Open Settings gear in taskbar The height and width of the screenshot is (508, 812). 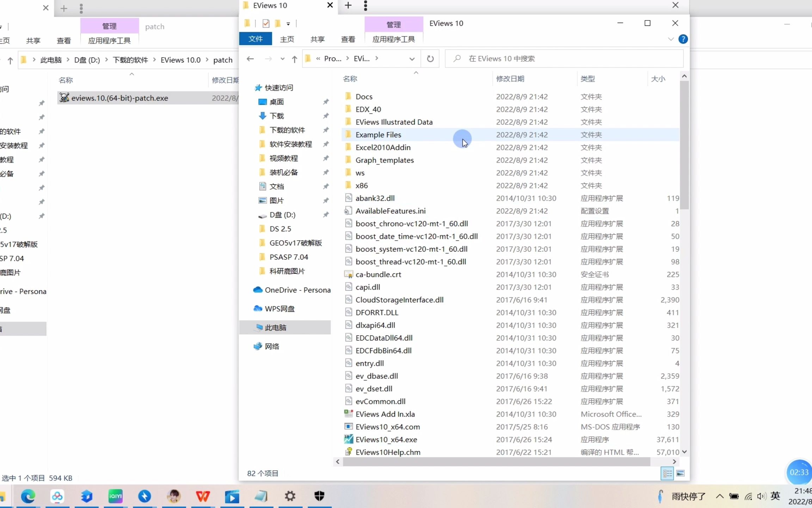tap(290, 496)
